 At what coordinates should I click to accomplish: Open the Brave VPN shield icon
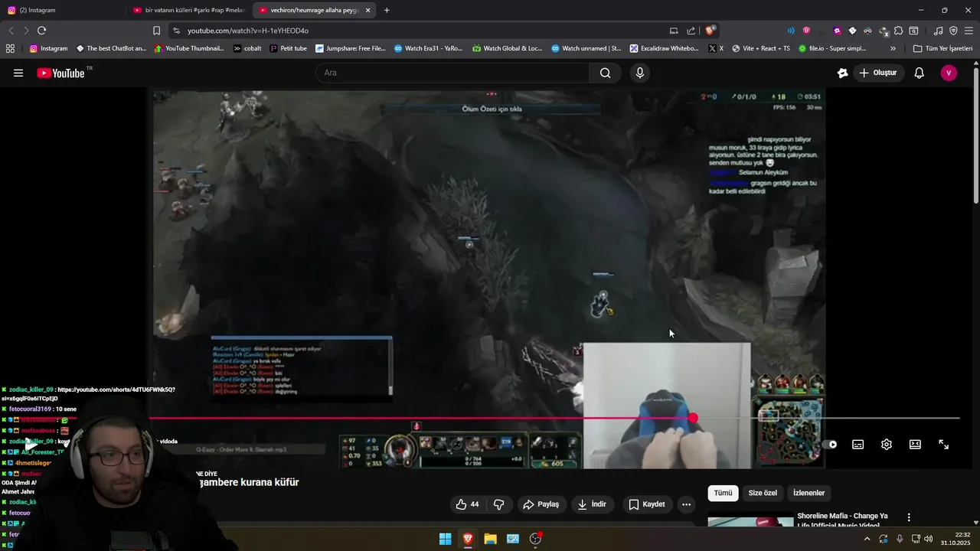pos(953,31)
